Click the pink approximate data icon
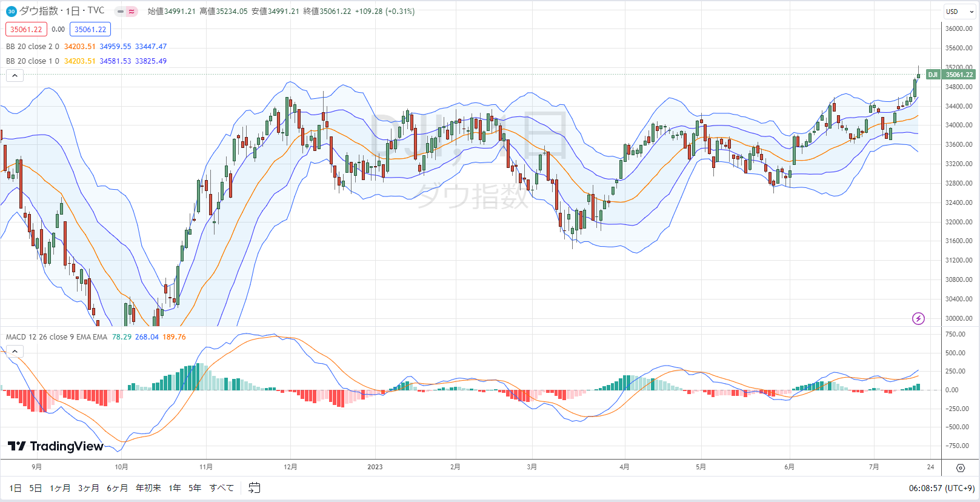Image resolution: width=980 pixels, height=502 pixels. coord(132,12)
